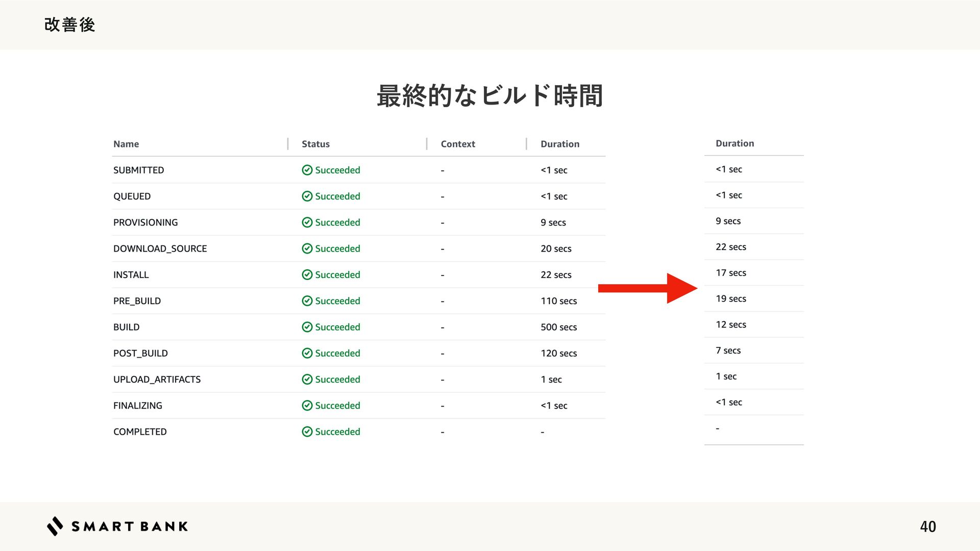This screenshot has width=980, height=551.
Task: Click the SUBMITTED row success check icon
Action: 307,170
